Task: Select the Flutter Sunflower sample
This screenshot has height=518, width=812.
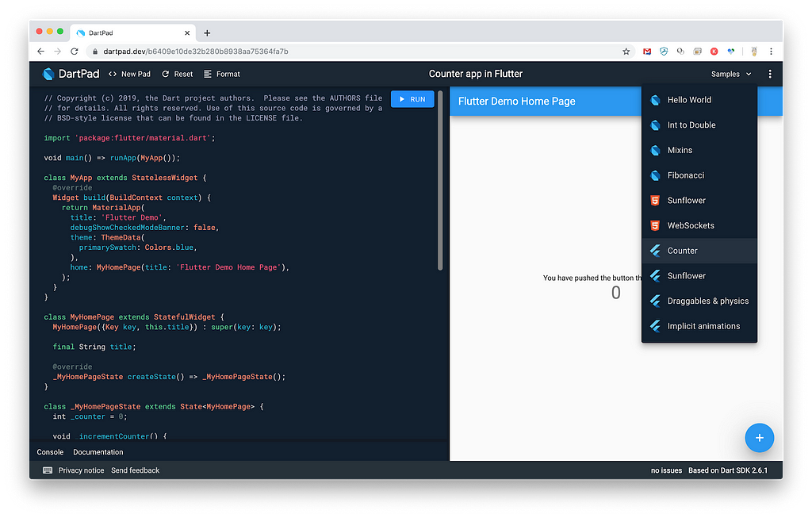Action: (x=699, y=276)
